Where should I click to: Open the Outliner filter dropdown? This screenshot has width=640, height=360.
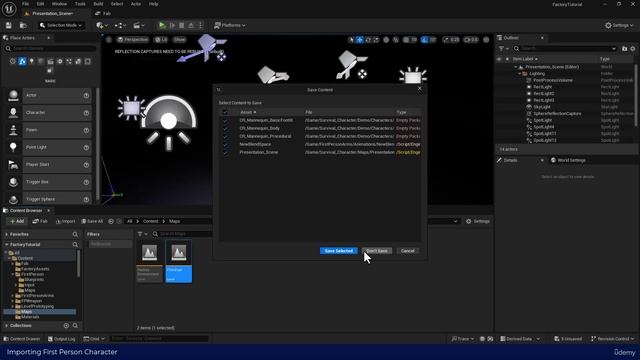503,49
